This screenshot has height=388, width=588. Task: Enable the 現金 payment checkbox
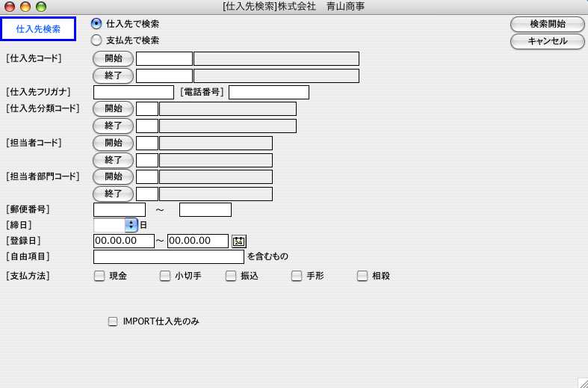[x=99, y=276]
